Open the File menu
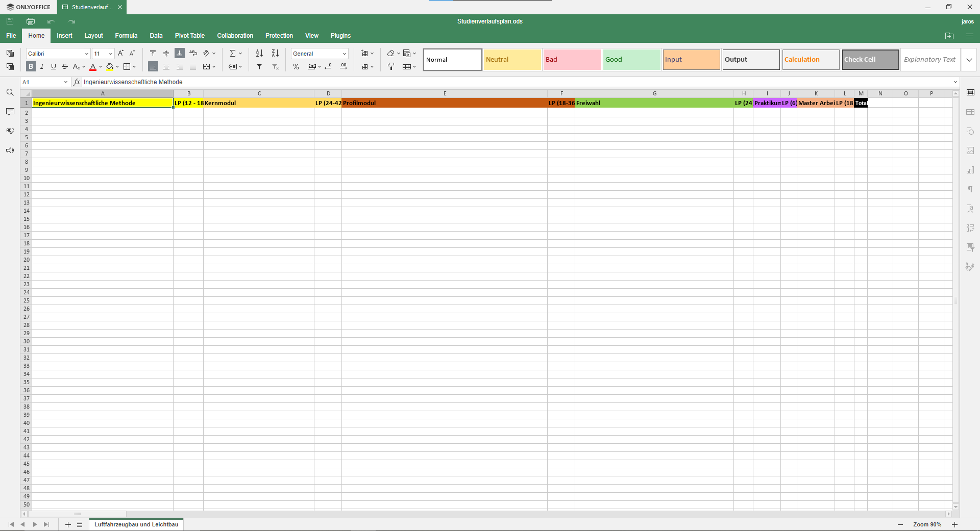Screen dimensions: 980x531 [11, 36]
